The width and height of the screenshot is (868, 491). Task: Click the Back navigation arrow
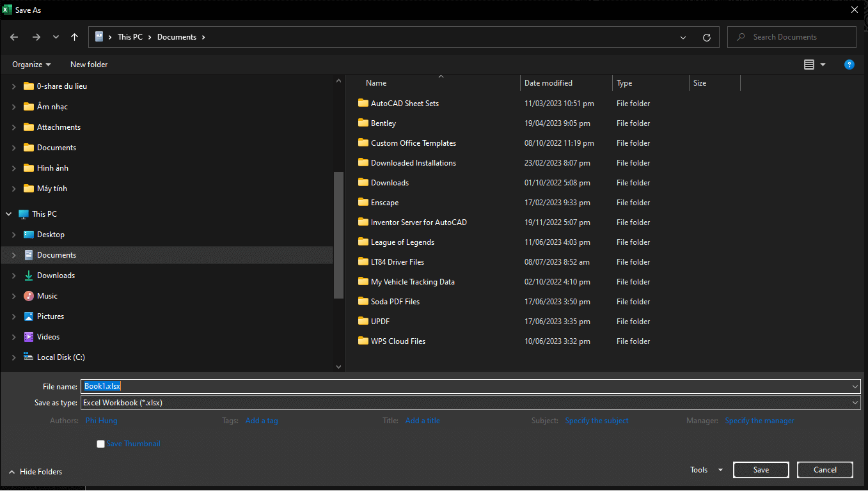click(x=14, y=37)
